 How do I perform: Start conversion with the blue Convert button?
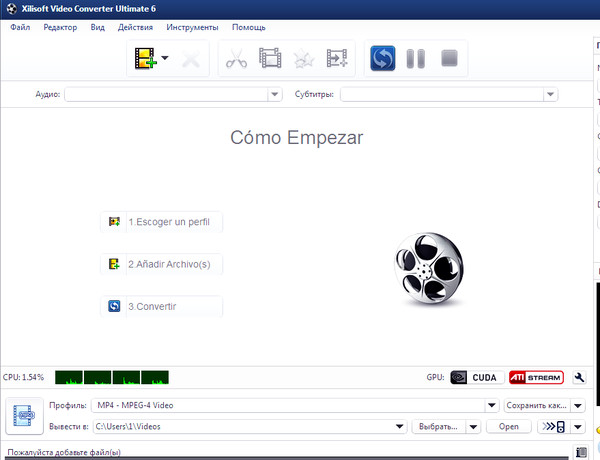click(383, 58)
